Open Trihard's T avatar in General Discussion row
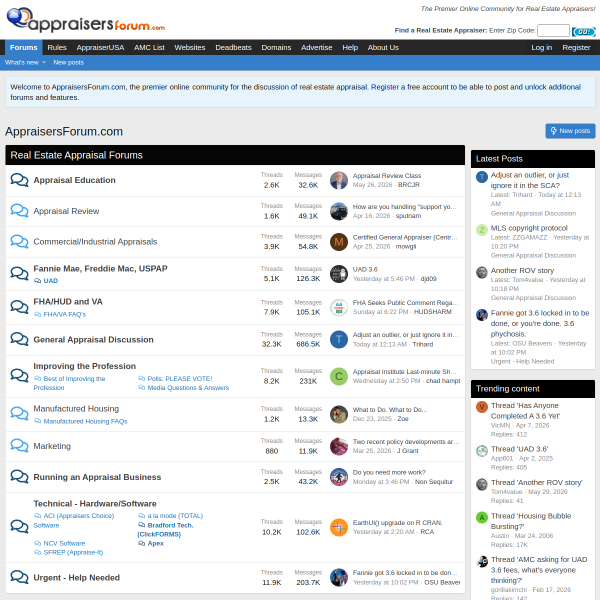Image resolution: width=600 pixels, height=600 pixels. coord(339,339)
